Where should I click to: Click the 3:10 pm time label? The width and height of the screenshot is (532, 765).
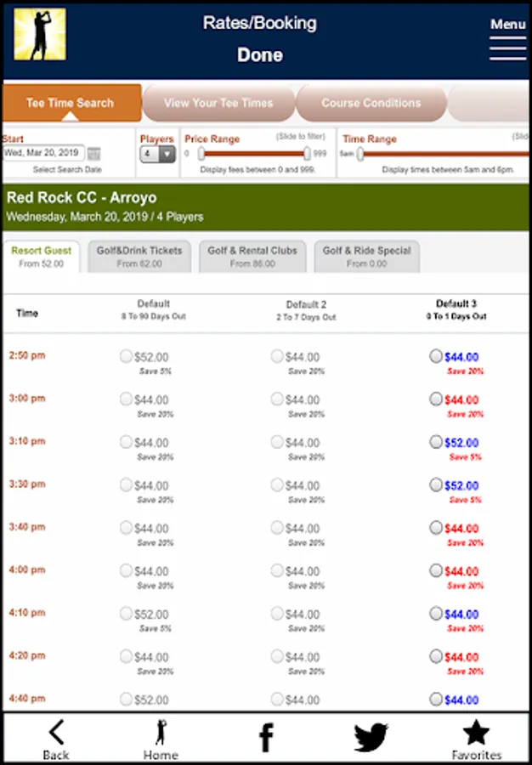[x=27, y=441]
